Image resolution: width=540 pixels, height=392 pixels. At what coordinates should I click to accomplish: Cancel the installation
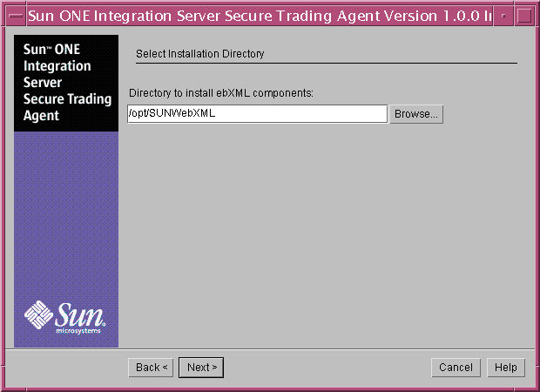point(456,368)
